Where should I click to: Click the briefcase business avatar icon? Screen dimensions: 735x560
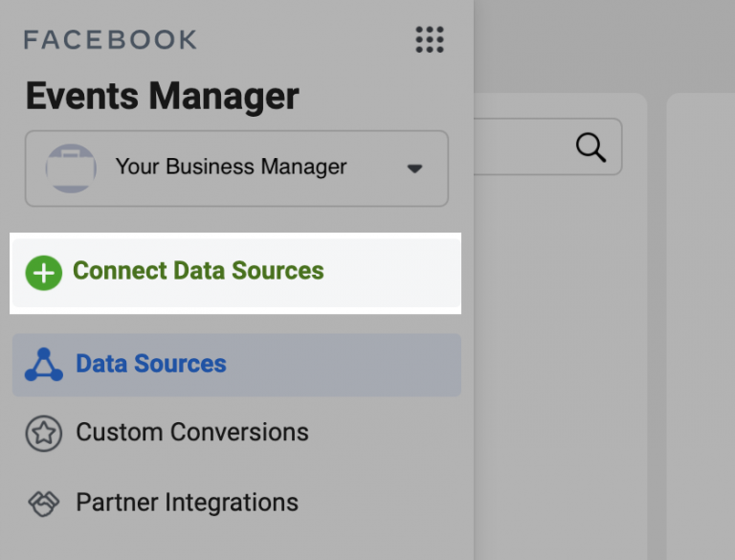71,168
